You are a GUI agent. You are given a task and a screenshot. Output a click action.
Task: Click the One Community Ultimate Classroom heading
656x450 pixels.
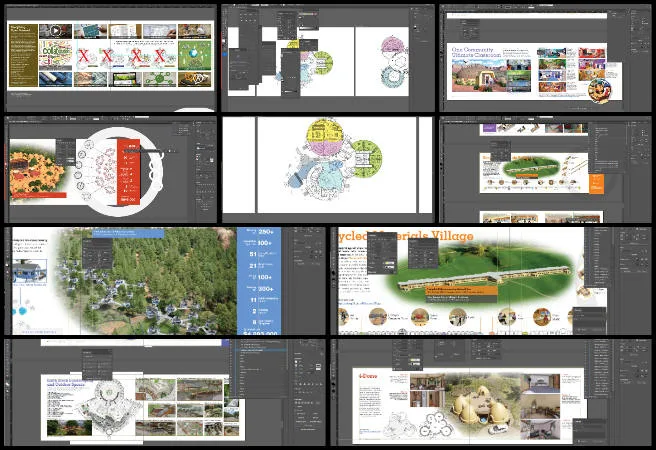[476, 52]
